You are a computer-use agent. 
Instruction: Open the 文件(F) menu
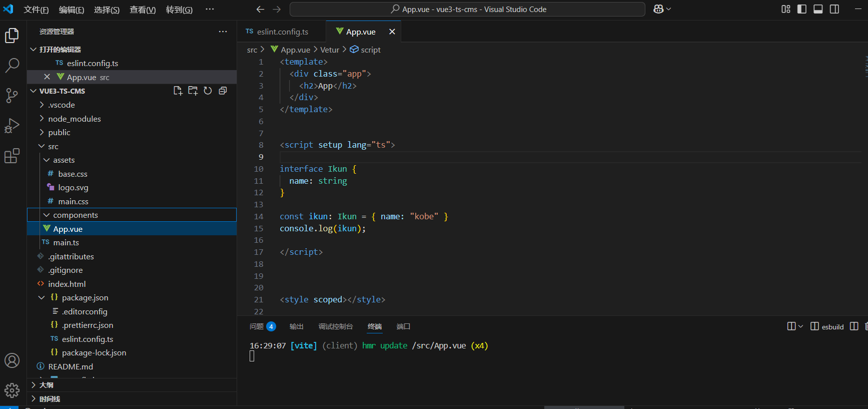36,10
